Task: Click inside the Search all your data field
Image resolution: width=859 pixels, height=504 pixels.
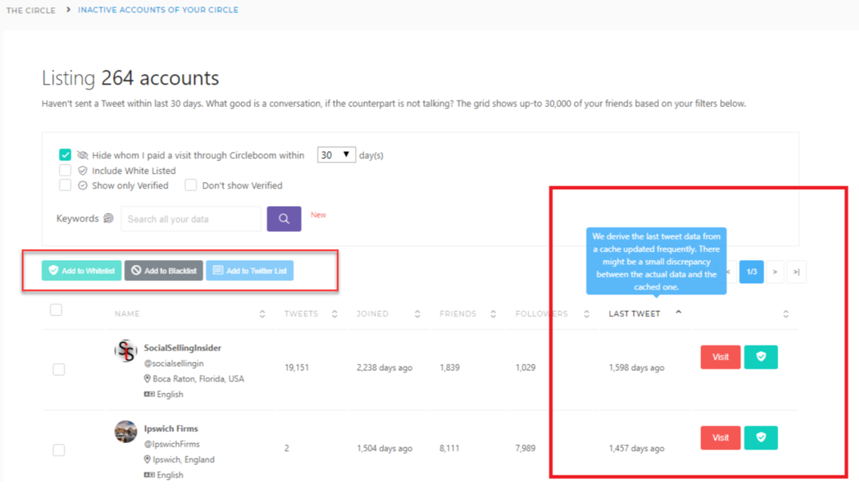Action: [190, 218]
